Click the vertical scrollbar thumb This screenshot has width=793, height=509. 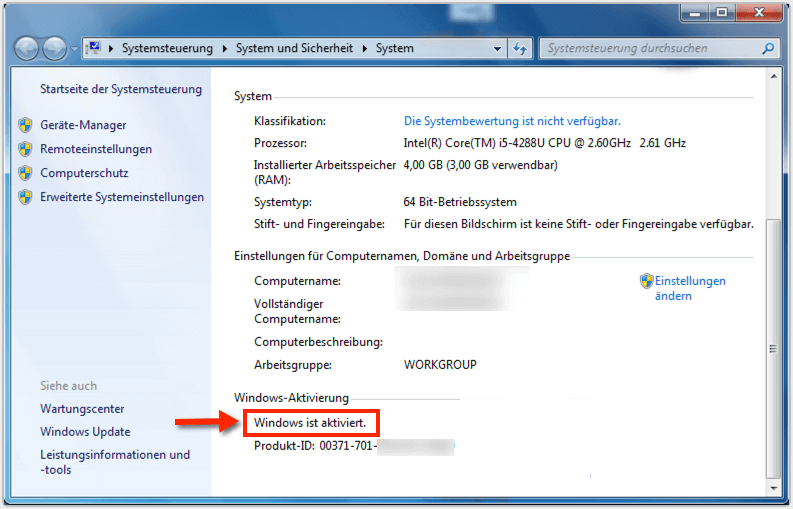tap(773, 349)
